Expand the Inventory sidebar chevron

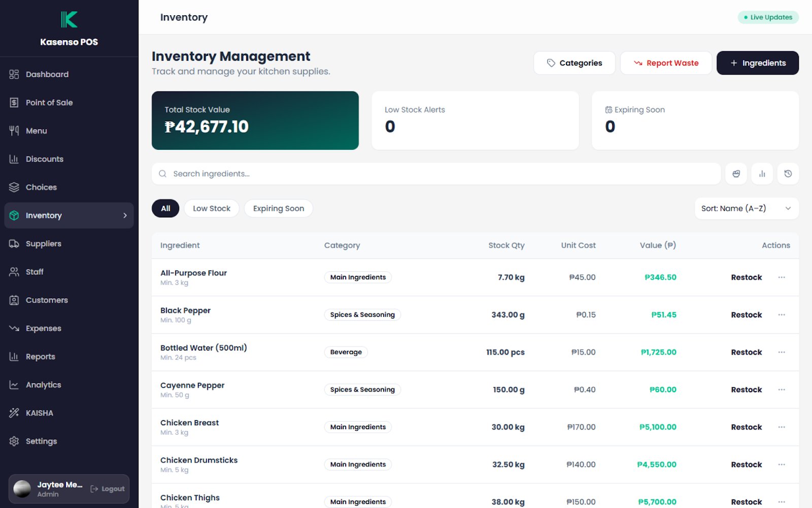tap(125, 215)
